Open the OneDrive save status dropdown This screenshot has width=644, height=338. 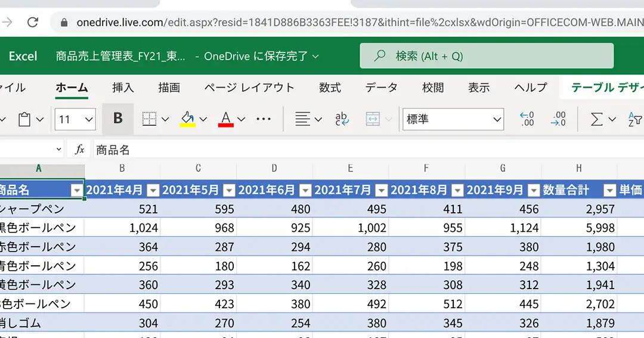click(315, 56)
